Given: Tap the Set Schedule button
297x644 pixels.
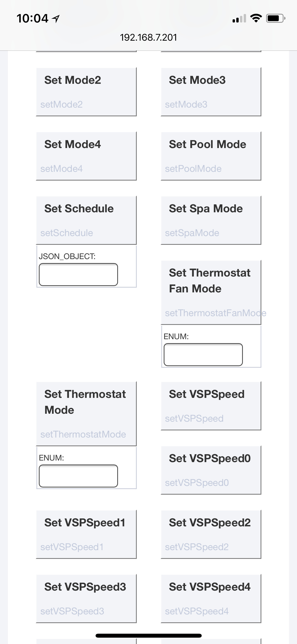Looking at the screenshot, I should 86,220.
